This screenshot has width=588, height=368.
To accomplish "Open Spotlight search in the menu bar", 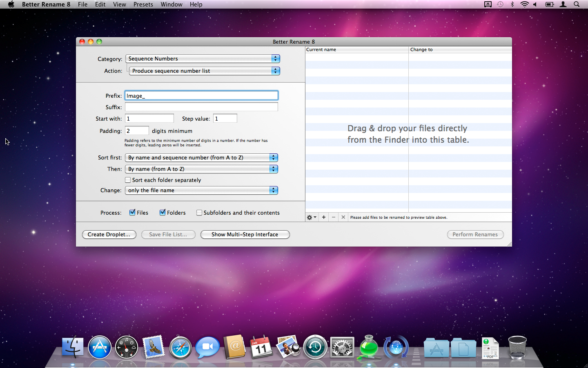I will tap(577, 4).
